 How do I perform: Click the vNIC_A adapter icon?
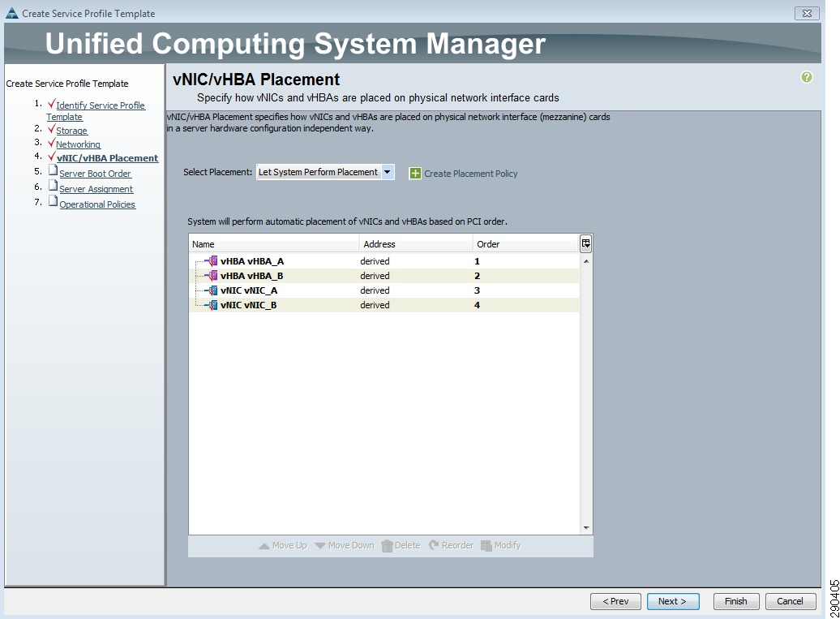coord(212,290)
